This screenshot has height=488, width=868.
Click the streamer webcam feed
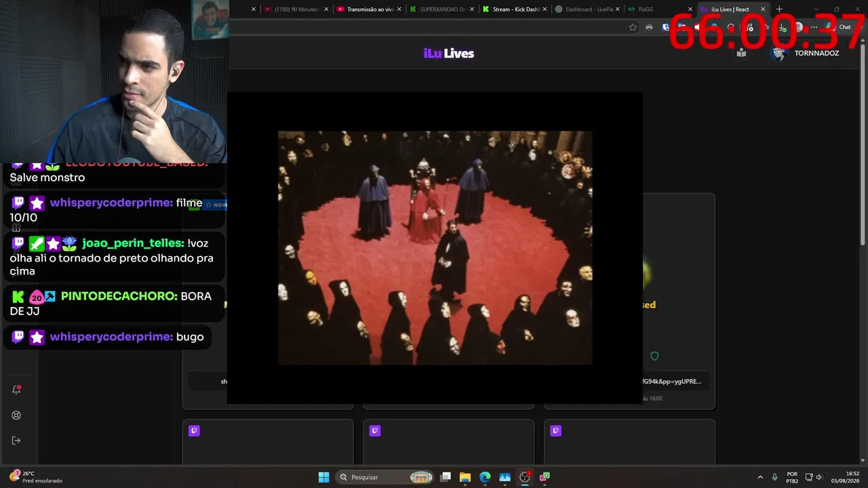(114, 81)
